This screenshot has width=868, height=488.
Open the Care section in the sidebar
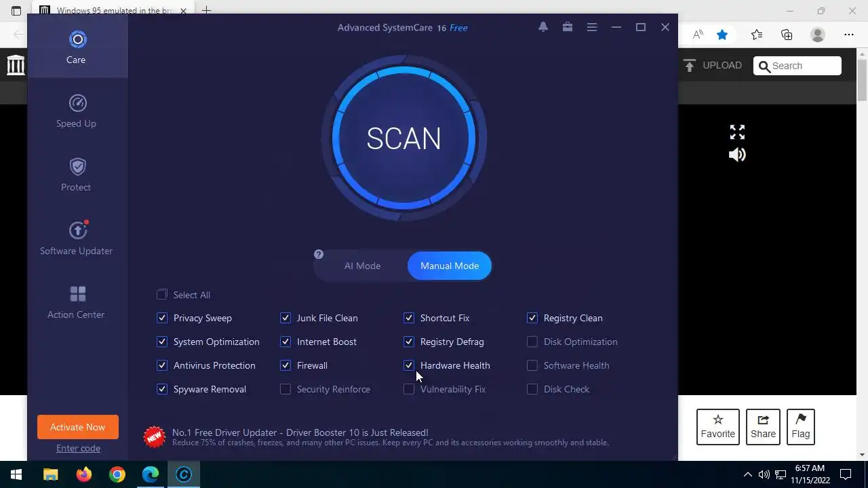coord(77,47)
